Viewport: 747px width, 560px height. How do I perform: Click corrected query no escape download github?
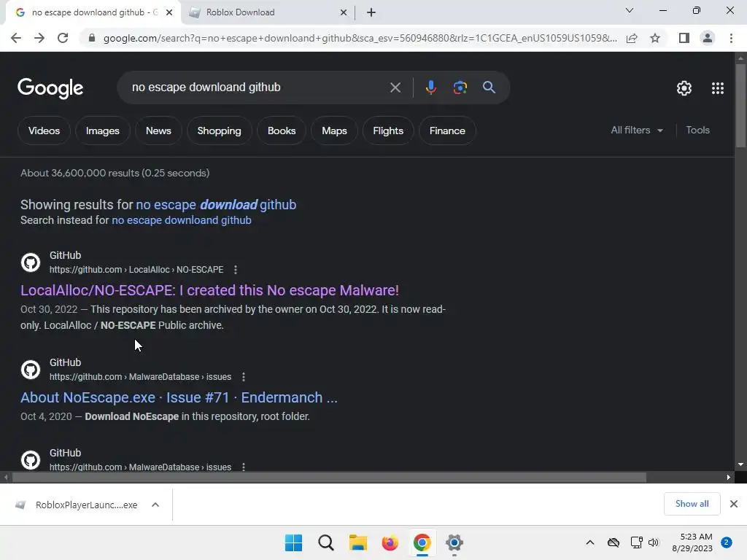pos(216,205)
